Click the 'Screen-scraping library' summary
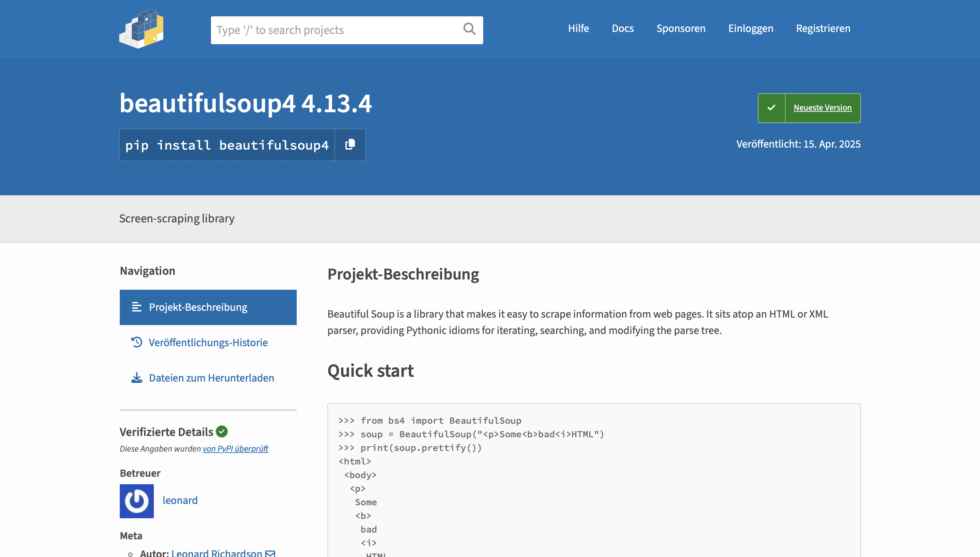The image size is (980, 557). pyautogui.click(x=177, y=218)
